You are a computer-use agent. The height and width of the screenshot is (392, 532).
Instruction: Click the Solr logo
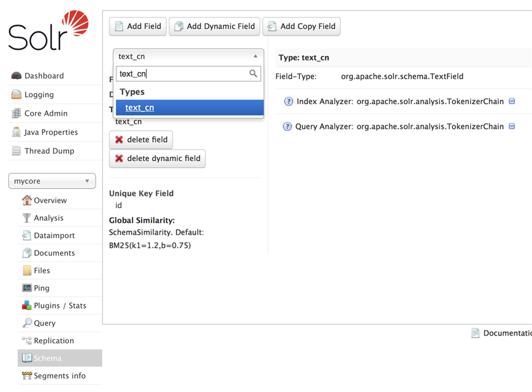tap(48, 31)
